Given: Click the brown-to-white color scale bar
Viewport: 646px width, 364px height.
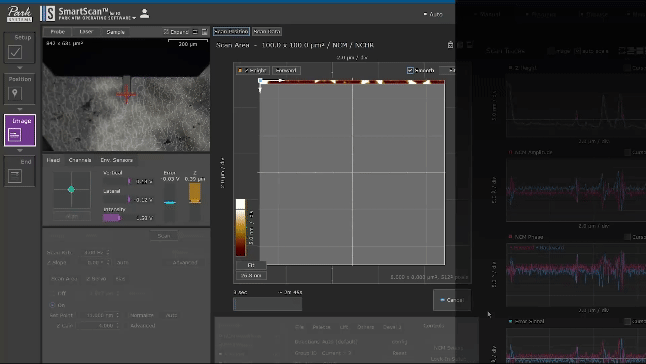Looking at the screenshot, I should click(x=241, y=228).
